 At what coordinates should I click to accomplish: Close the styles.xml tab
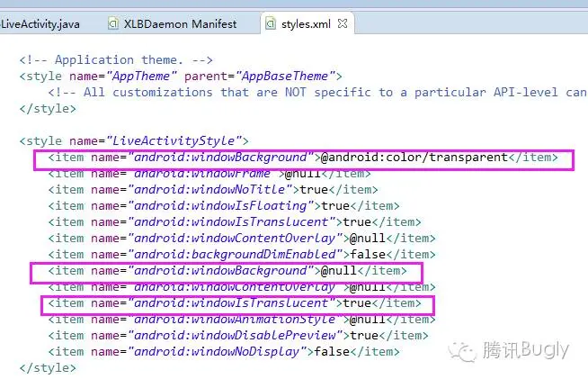click(343, 23)
